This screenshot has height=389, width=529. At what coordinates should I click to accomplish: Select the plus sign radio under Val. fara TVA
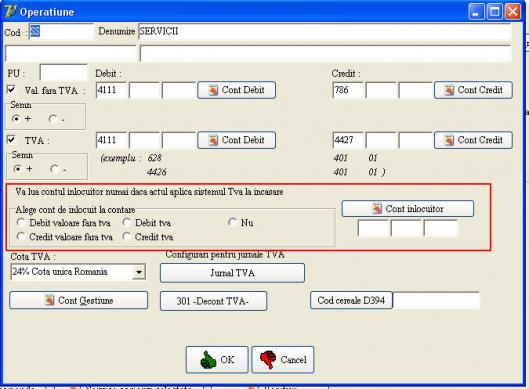pos(16,119)
